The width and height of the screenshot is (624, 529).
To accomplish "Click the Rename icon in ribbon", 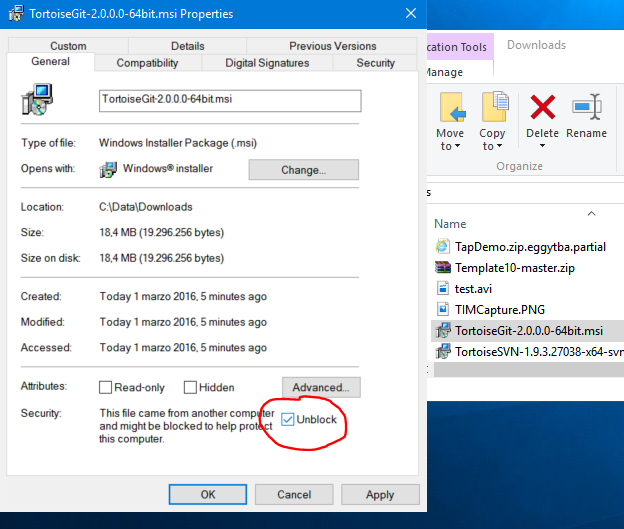I will tap(586, 107).
